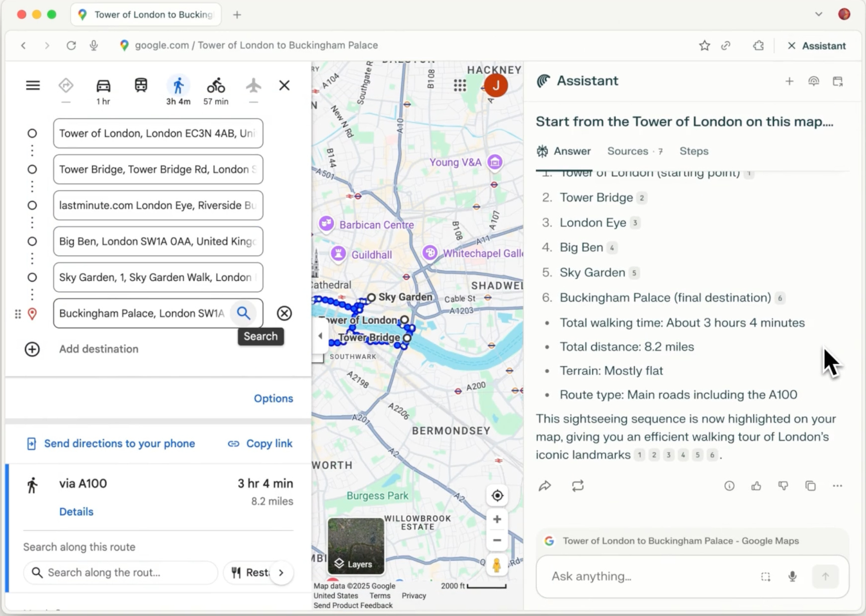The width and height of the screenshot is (866, 616).
Task: Open route Details via A100
Action: click(x=76, y=512)
